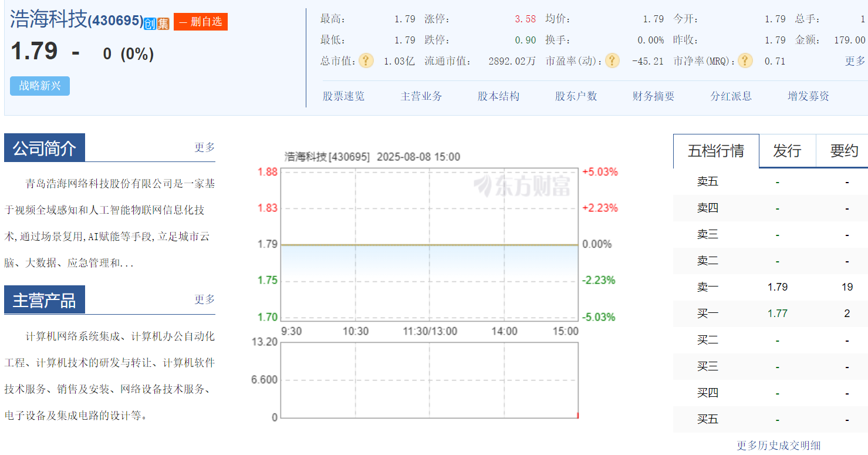Image resolution: width=868 pixels, height=455 pixels.
Task: Click the 公司简介 section heading
Action: (x=45, y=148)
